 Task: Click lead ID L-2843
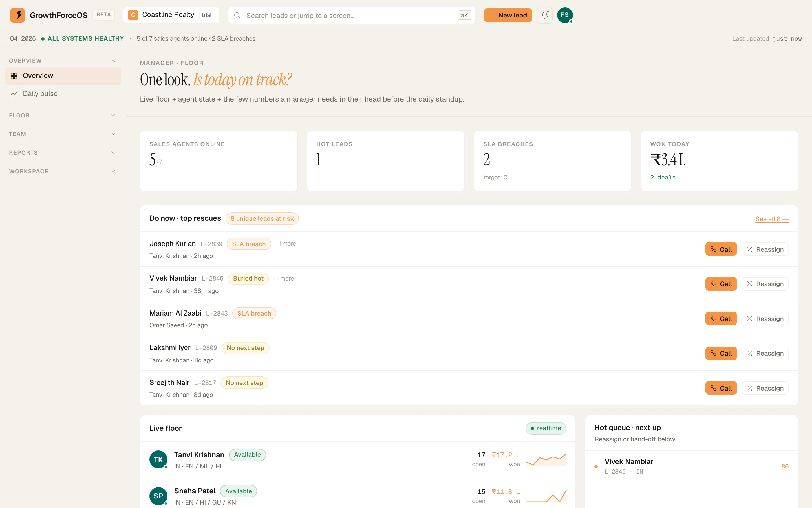tap(217, 314)
